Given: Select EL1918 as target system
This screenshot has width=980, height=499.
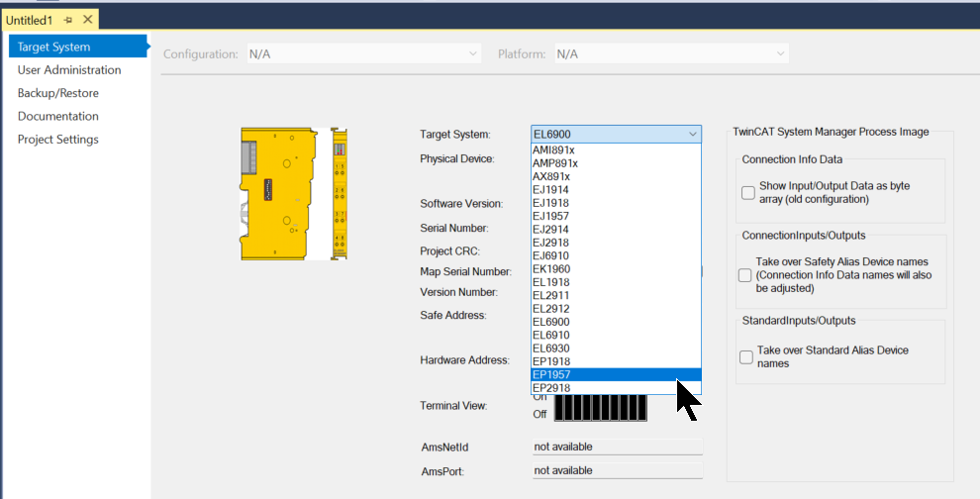Looking at the screenshot, I should (x=616, y=282).
